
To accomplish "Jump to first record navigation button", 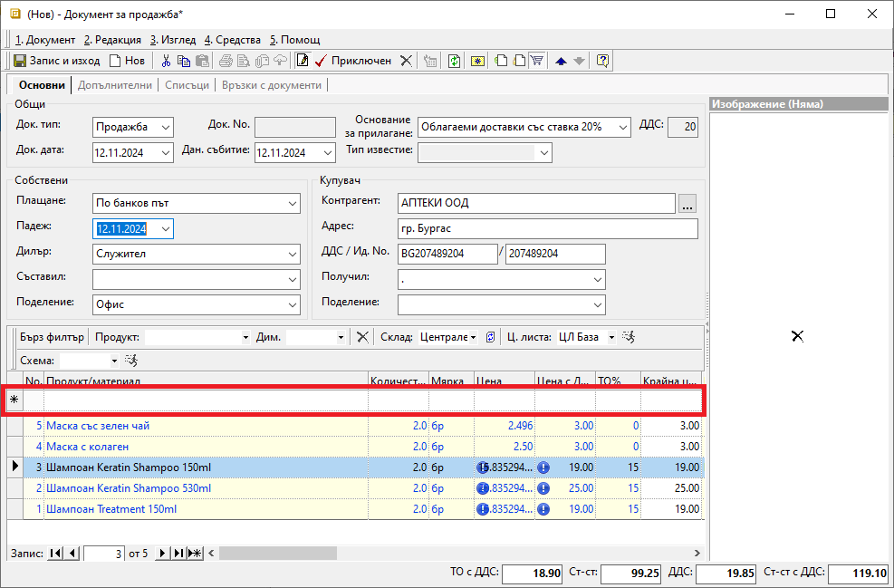I will (55, 553).
